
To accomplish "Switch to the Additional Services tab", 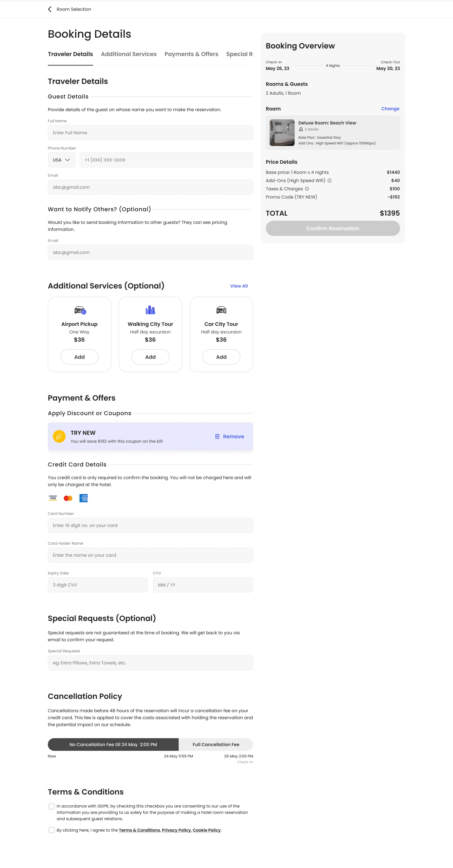I will [x=129, y=54].
